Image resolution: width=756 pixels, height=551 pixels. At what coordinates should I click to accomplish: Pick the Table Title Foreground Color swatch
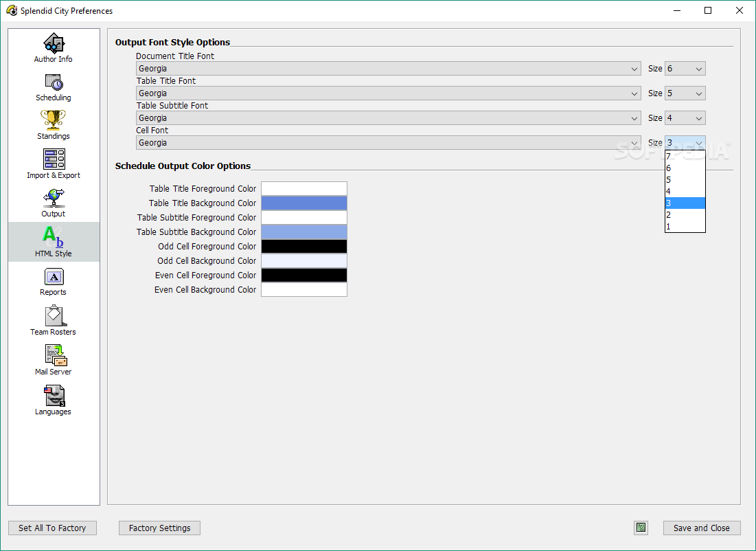[x=304, y=189]
